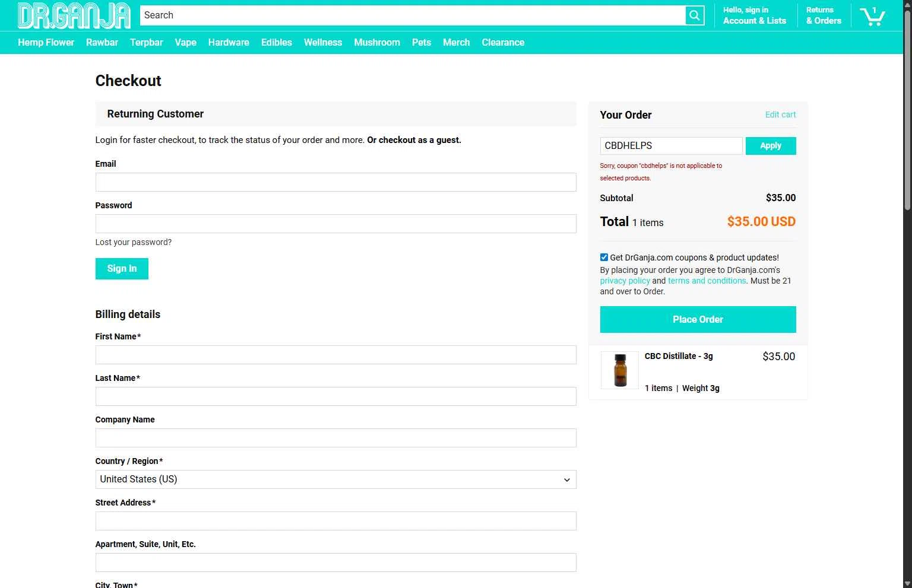Open the Terpbar menu
Image resolution: width=912 pixels, height=588 pixels.
(147, 43)
